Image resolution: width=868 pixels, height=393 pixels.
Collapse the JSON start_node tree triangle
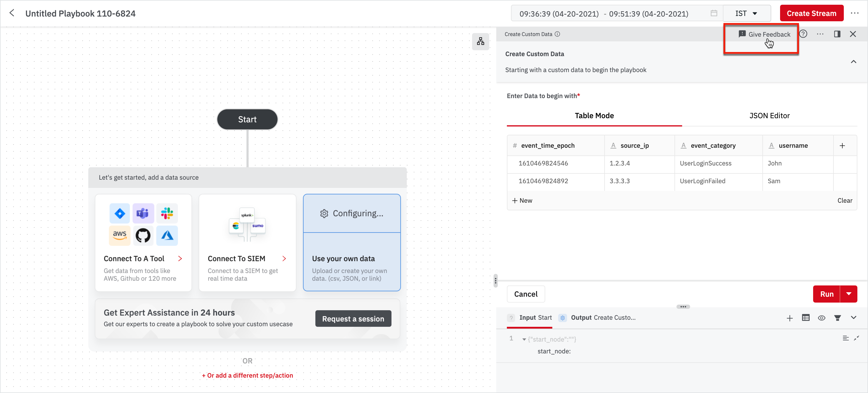click(x=524, y=339)
